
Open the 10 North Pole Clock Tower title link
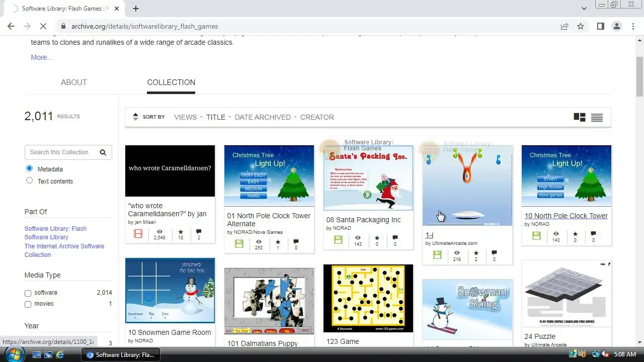(566, 216)
